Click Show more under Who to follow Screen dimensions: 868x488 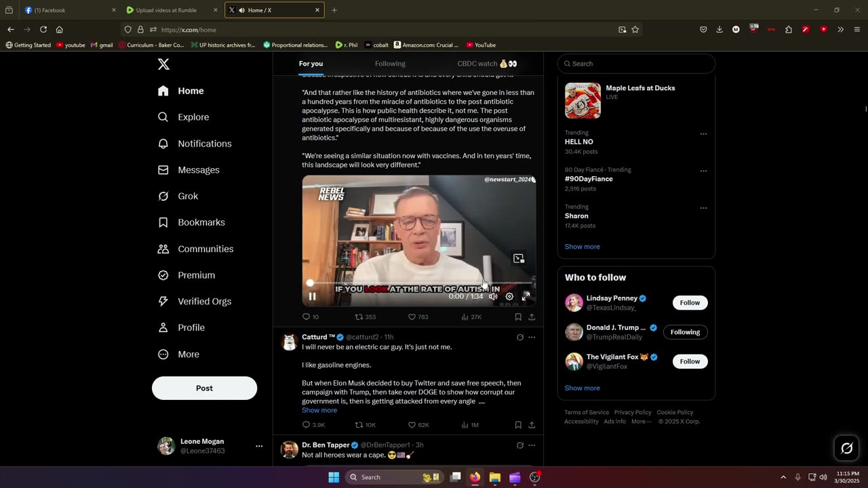(582, 388)
